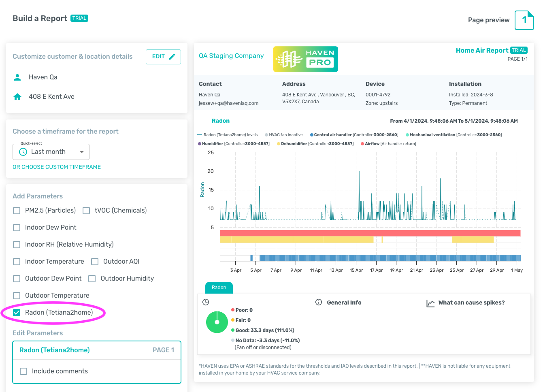The image size is (543, 392).
Task: Check Indoor RH (Relative Humidity)
Action: pos(17,245)
